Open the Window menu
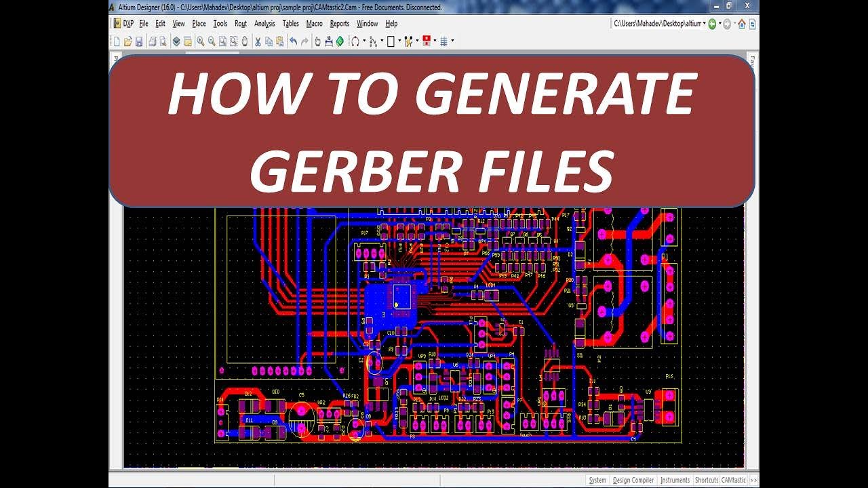This screenshot has width=868, height=488. [x=368, y=24]
